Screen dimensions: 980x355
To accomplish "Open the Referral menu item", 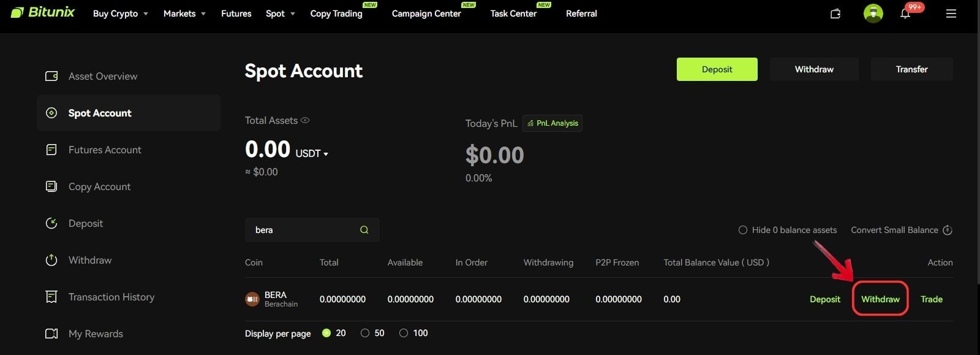I will tap(581, 13).
